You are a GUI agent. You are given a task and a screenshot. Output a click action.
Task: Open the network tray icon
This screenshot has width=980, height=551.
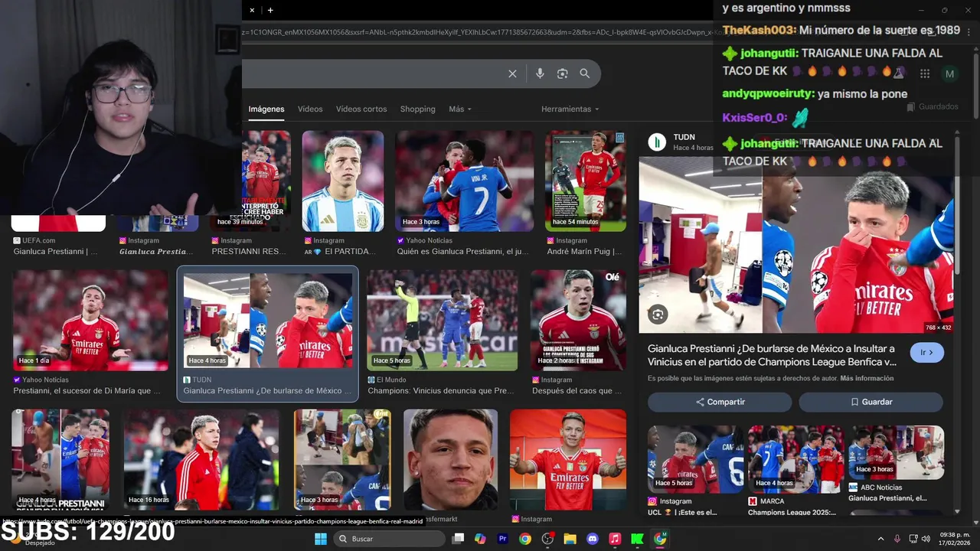914,539
